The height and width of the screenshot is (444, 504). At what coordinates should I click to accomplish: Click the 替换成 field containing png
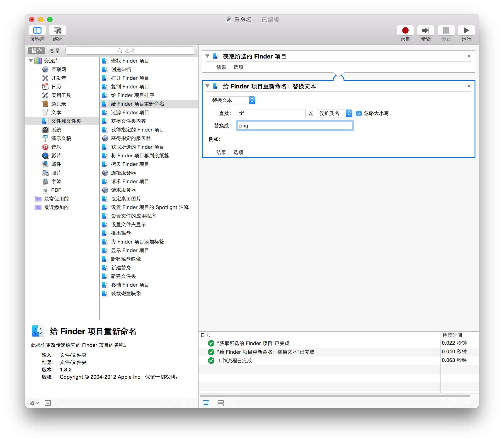pos(295,126)
